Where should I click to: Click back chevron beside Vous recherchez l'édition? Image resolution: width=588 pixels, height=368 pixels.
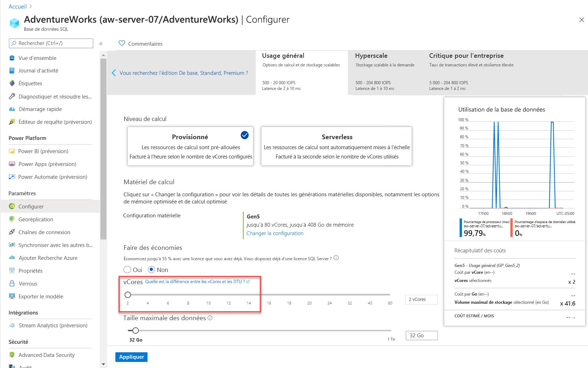point(114,73)
